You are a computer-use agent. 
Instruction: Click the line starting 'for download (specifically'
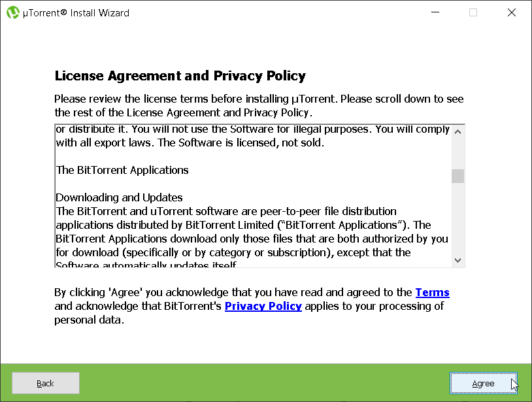[233, 252]
